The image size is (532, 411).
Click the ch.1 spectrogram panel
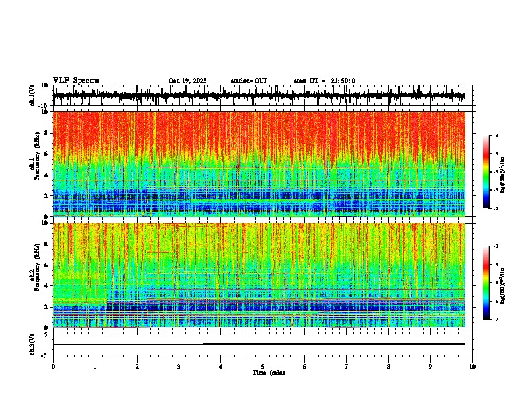click(259, 164)
